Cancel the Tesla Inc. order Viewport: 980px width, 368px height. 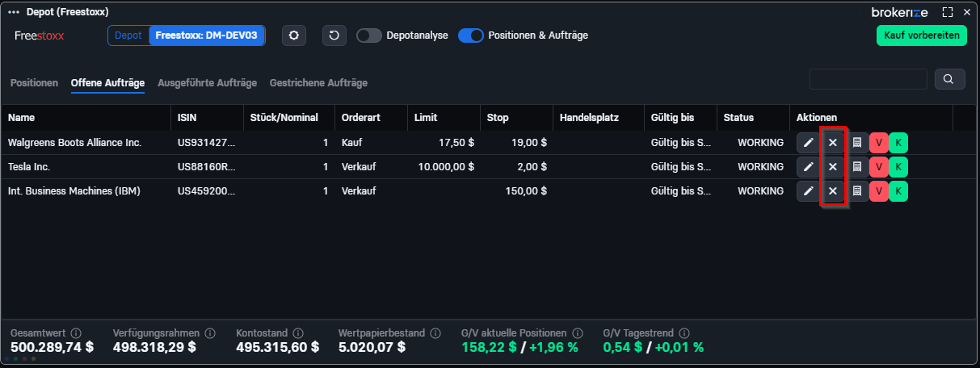832,167
